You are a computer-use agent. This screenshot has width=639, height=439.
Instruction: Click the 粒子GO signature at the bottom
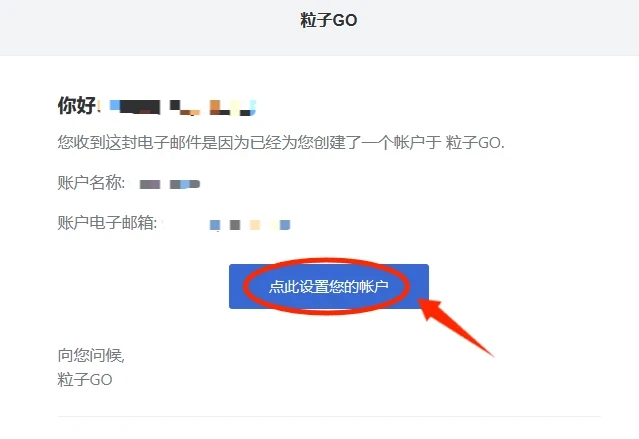pos(85,379)
